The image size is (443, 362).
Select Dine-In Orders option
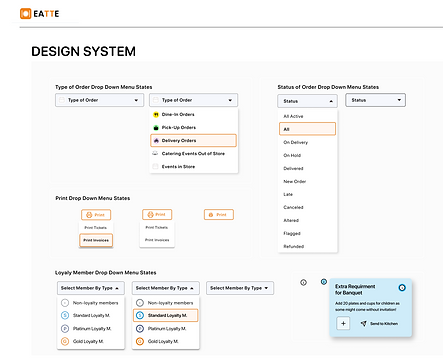coord(194,115)
